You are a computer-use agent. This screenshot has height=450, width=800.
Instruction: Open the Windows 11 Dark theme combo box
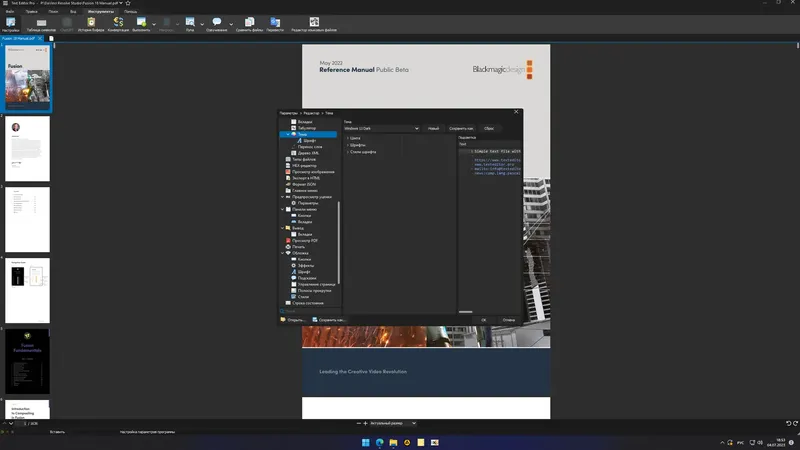coord(382,129)
